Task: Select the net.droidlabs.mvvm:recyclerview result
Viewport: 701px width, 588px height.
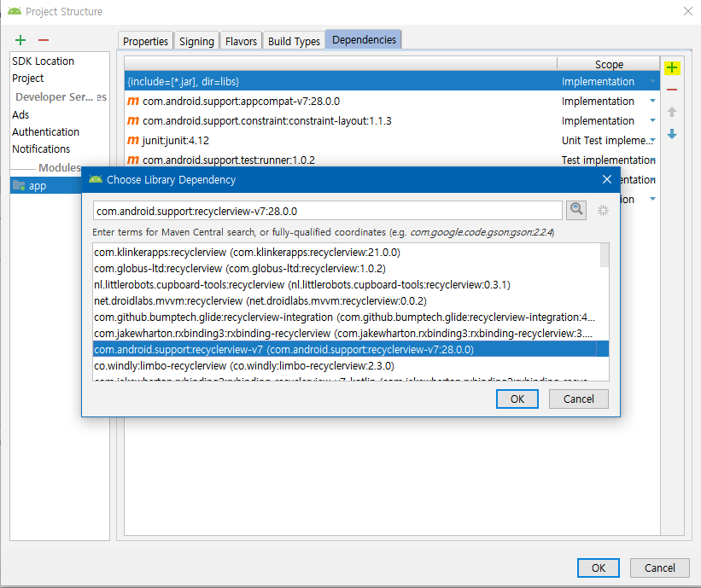Action: [x=346, y=300]
